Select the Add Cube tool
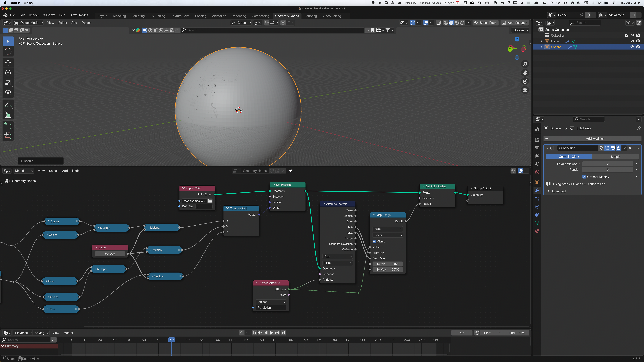 pos(8,126)
